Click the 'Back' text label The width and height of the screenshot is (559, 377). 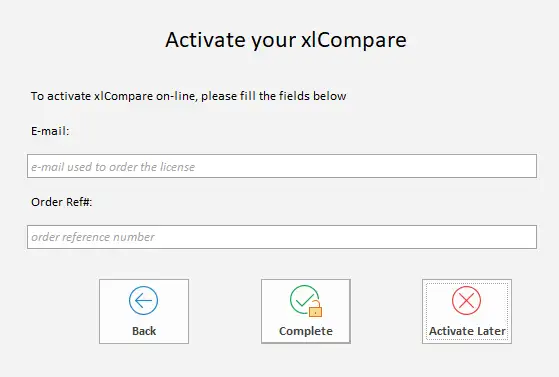(x=144, y=331)
